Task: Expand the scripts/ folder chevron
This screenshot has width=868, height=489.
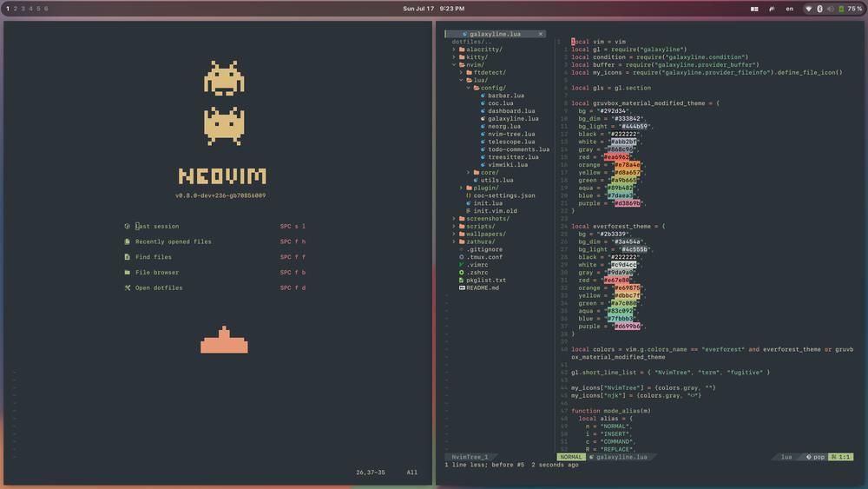Action: point(454,226)
